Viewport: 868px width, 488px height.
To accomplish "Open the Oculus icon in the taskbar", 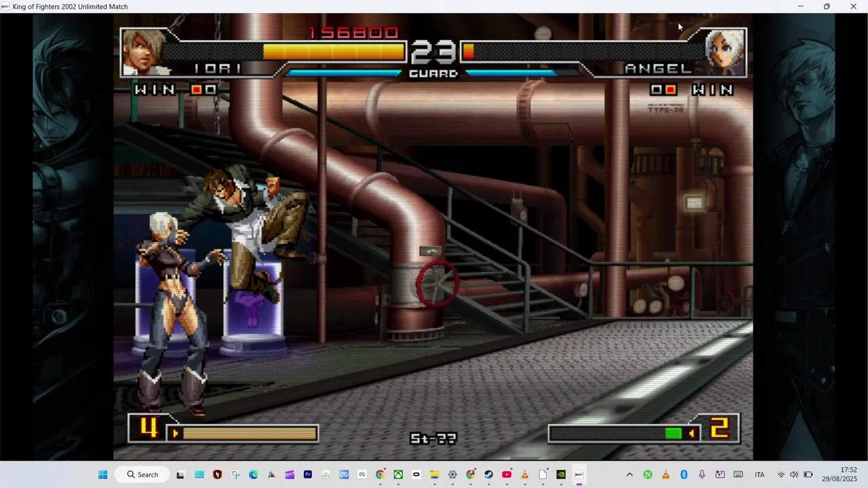I will tap(416, 474).
